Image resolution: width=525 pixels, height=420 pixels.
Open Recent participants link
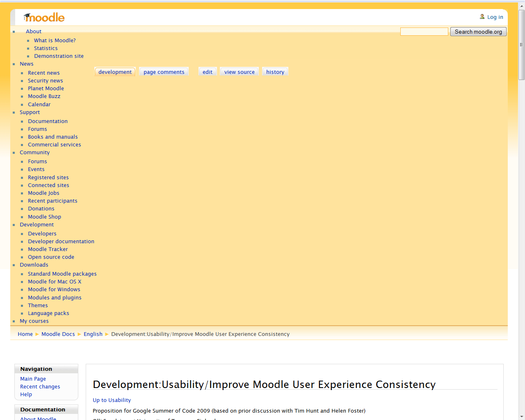(x=52, y=201)
